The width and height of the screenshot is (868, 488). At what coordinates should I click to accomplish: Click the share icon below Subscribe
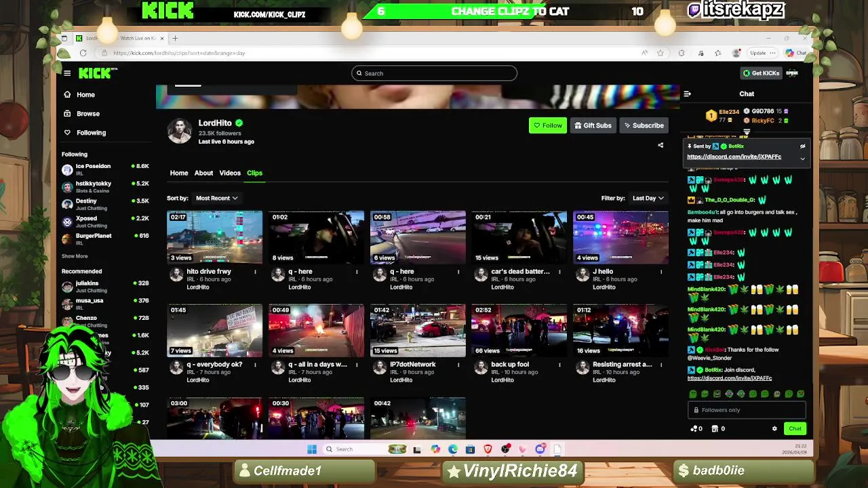tap(660, 145)
